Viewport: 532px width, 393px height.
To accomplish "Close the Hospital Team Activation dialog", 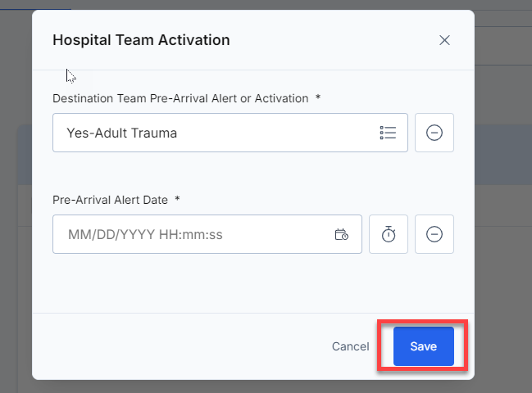I will pyautogui.click(x=444, y=40).
